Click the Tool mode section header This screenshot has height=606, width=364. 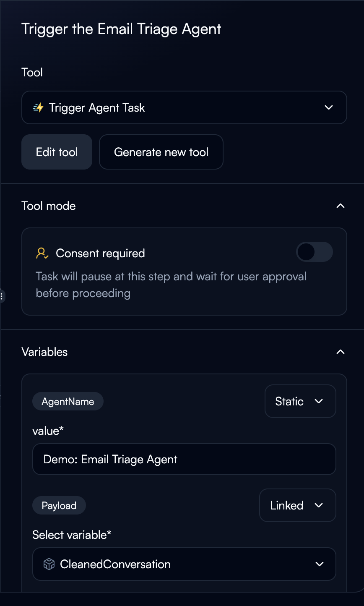(48, 206)
